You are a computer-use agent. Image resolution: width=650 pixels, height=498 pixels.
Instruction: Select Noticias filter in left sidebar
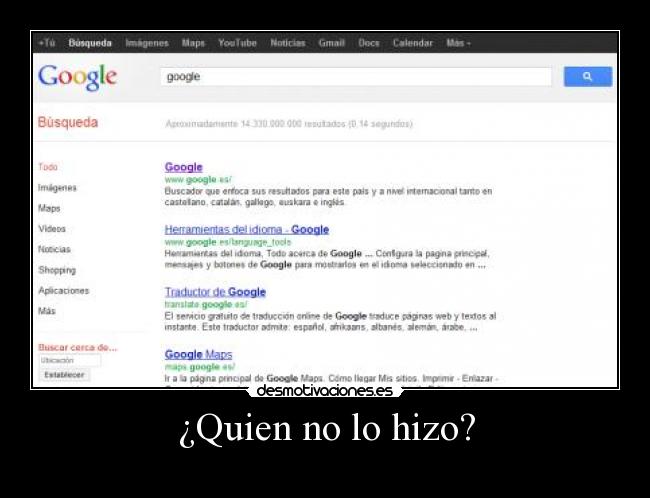click(x=54, y=249)
